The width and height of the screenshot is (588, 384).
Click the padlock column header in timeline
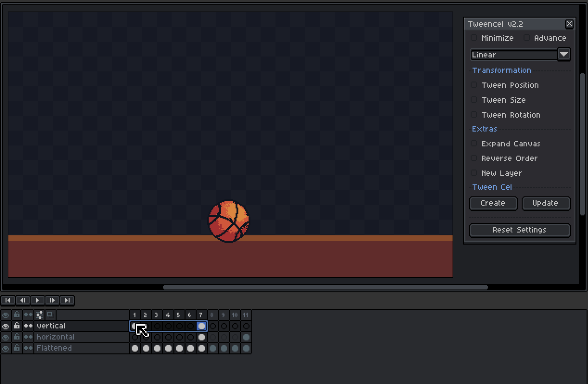click(17, 315)
